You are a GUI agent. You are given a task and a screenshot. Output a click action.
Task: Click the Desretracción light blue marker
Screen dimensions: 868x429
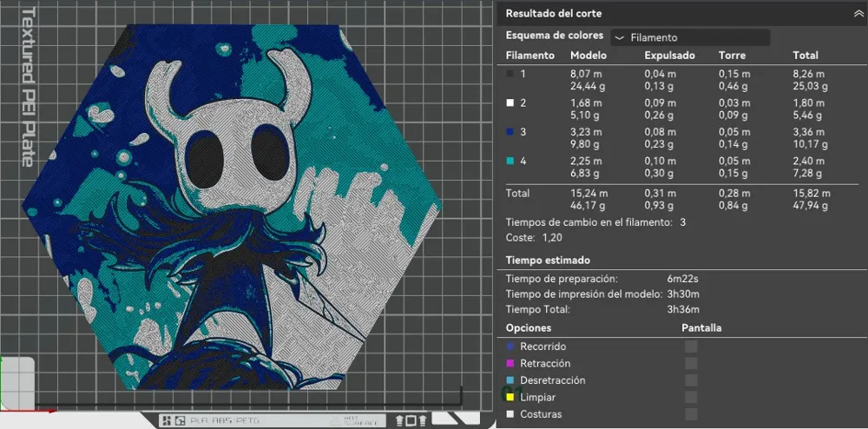point(510,380)
